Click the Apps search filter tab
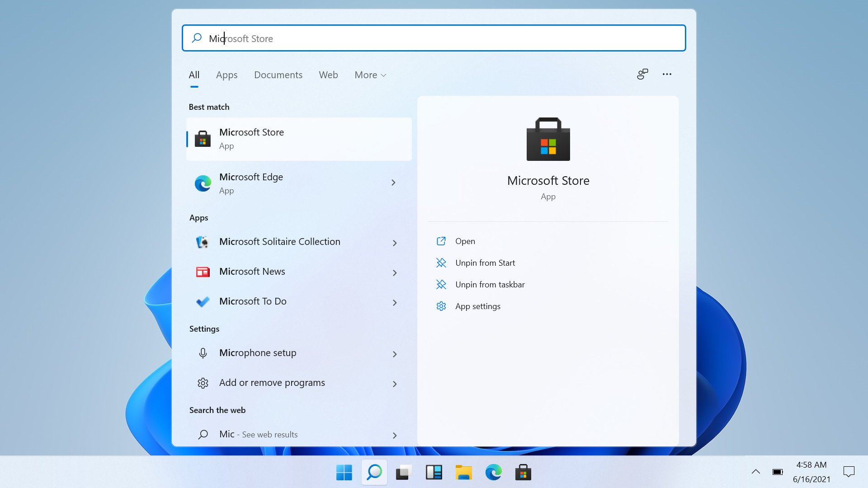 [226, 75]
